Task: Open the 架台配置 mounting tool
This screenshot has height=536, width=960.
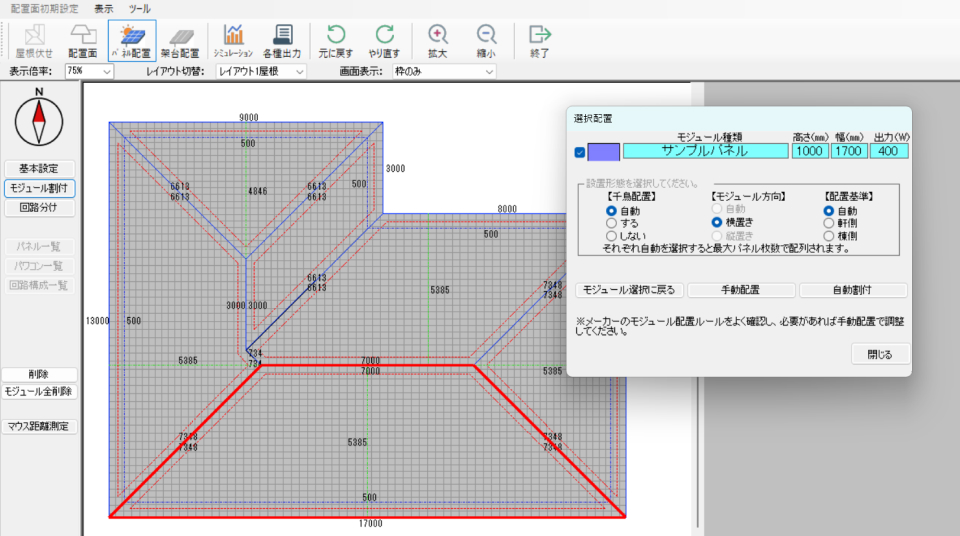Action: click(x=181, y=41)
